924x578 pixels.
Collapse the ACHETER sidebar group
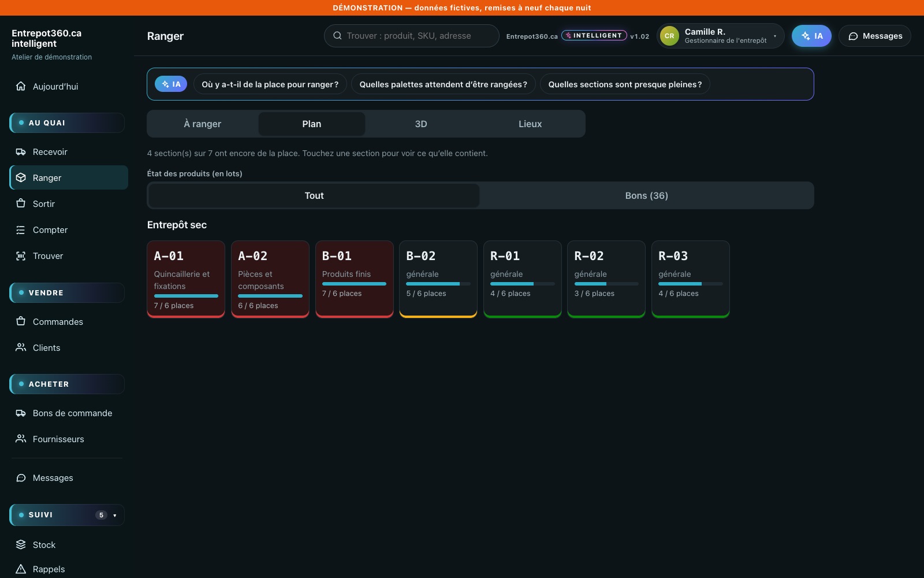click(x=67, y=384)
